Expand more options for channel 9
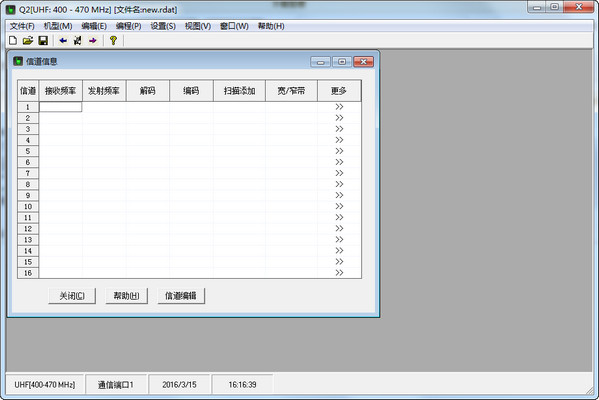Screen dimensions: 599x400 click(339, 196)
